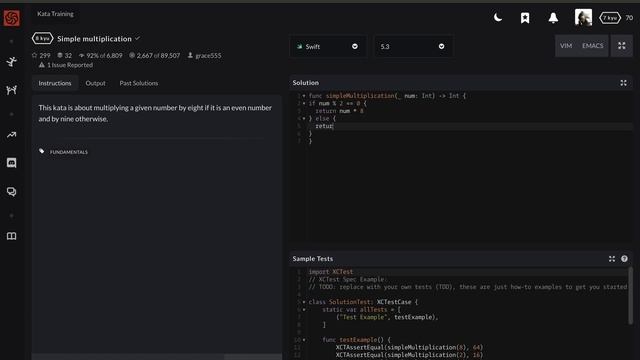Switch to the Past Solutions tab

pyautogui.click(x=139, y=83)
